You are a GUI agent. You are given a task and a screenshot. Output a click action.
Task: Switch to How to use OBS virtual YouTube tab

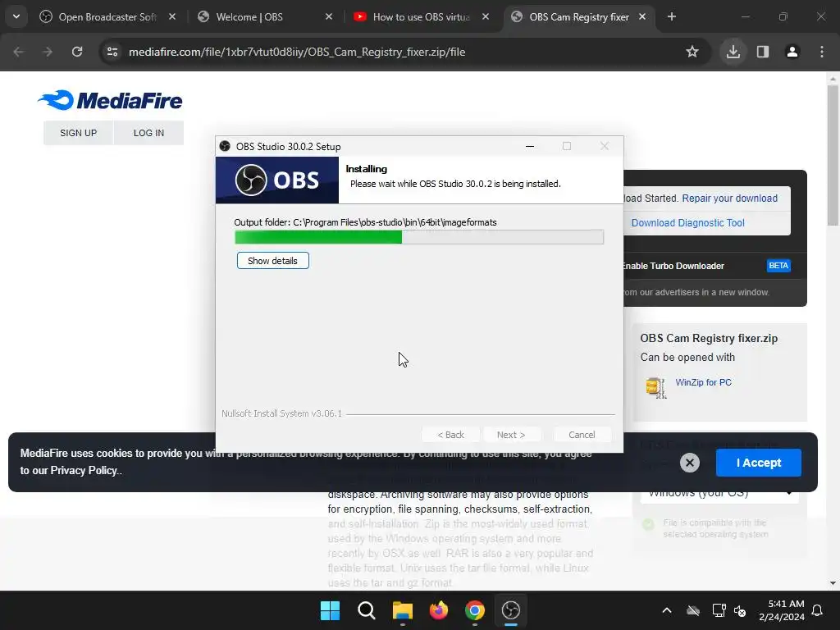pos(421,16)
